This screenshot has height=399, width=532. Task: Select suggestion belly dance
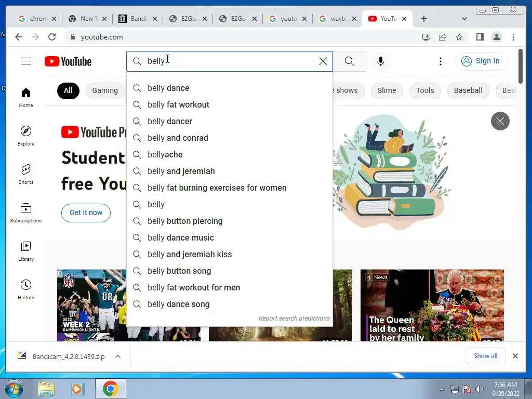[229, 88]
